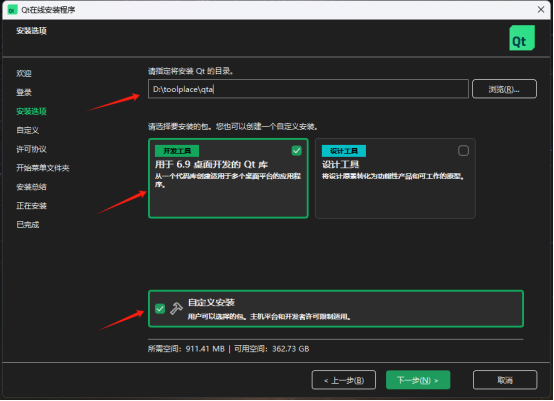Click the 自定义安装 option title

(x=211, y=302)
